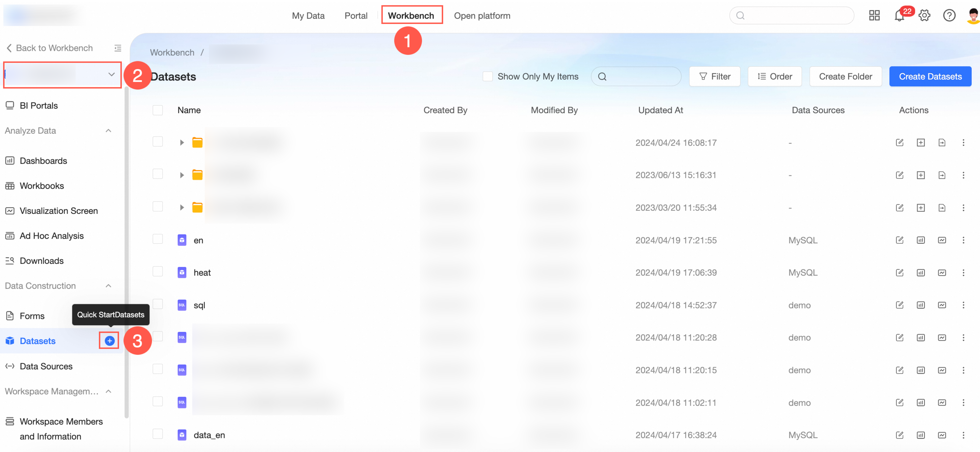The width and height of the screenshot is (980, 452).
Task: Click Create Folder button
Action: (845, 77)
